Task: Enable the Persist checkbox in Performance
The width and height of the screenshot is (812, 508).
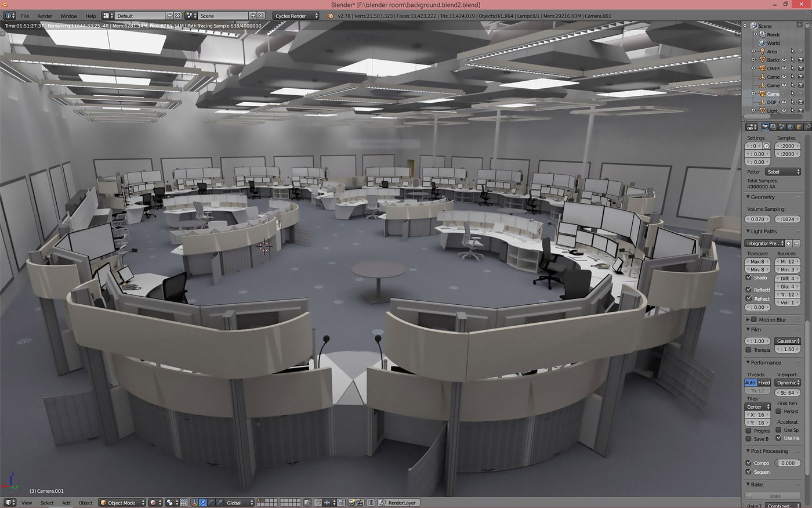Action: (x=779, y=411)
